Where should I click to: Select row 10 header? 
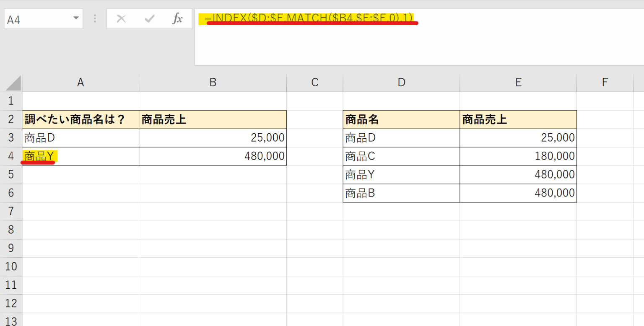click(x=11, y=267)
